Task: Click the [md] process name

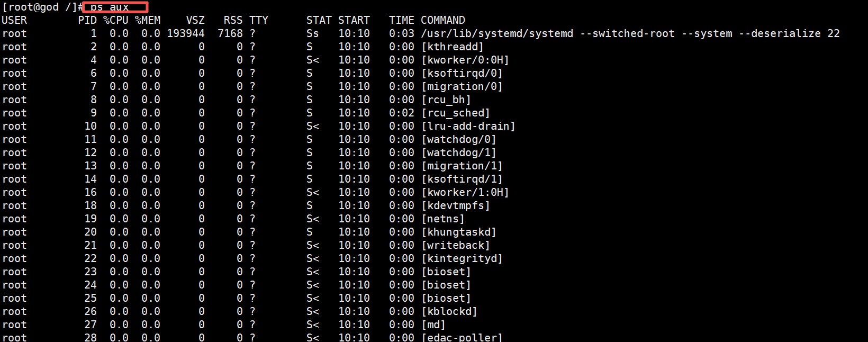Action: [433, 325]
